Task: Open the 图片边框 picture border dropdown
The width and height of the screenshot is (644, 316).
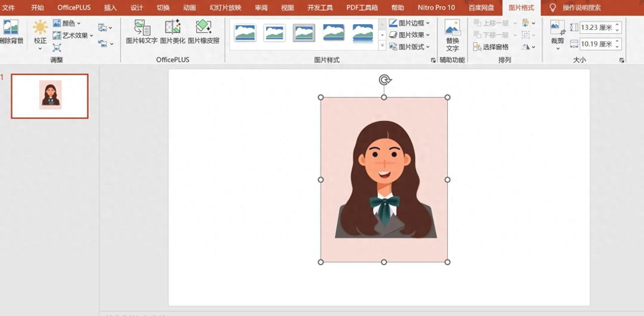Action: pos(410,23)
